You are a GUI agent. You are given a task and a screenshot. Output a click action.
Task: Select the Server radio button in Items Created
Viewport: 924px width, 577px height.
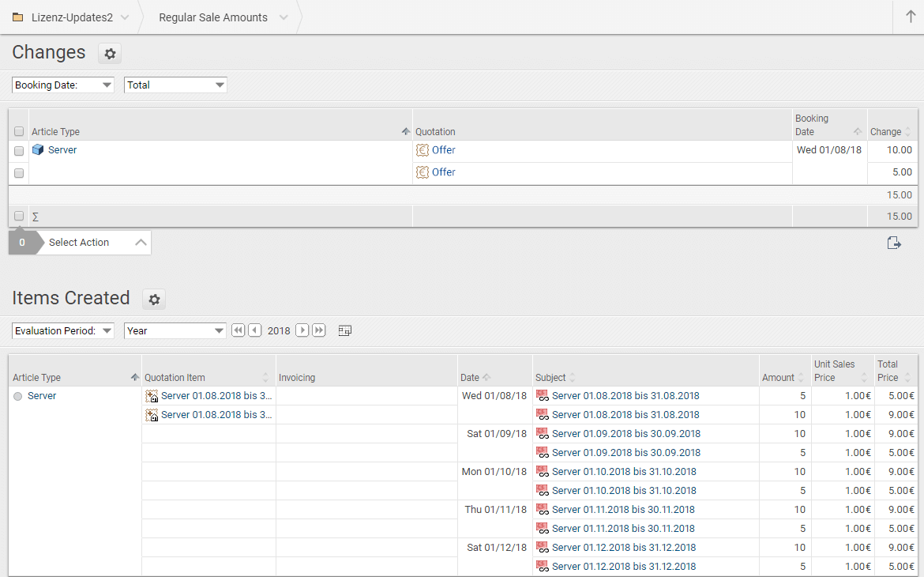[x=18, y=396]
